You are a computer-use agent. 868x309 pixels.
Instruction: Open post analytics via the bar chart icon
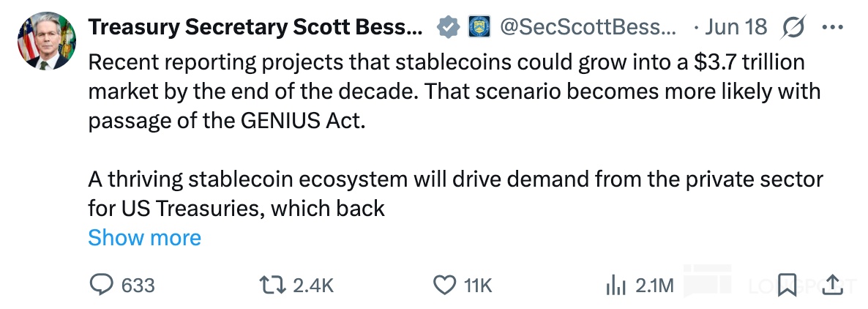coord(616,285)
